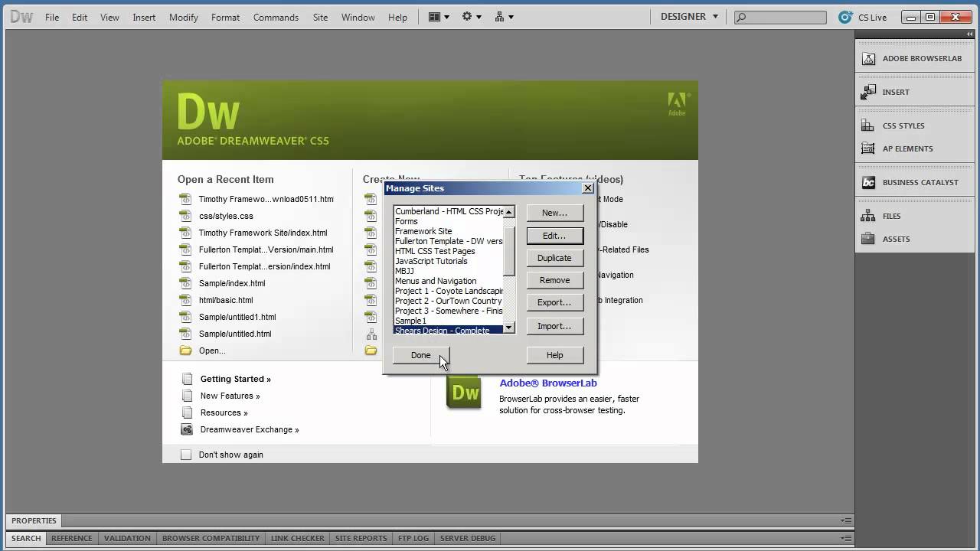Click the Export... button
Screen dimensions: 980x551
click(x=554, y=302)
